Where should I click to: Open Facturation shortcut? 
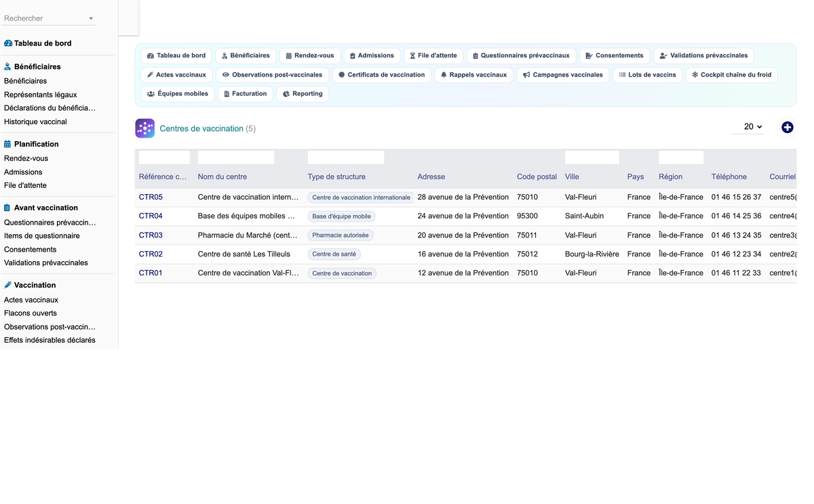click(x=246, y=94)
